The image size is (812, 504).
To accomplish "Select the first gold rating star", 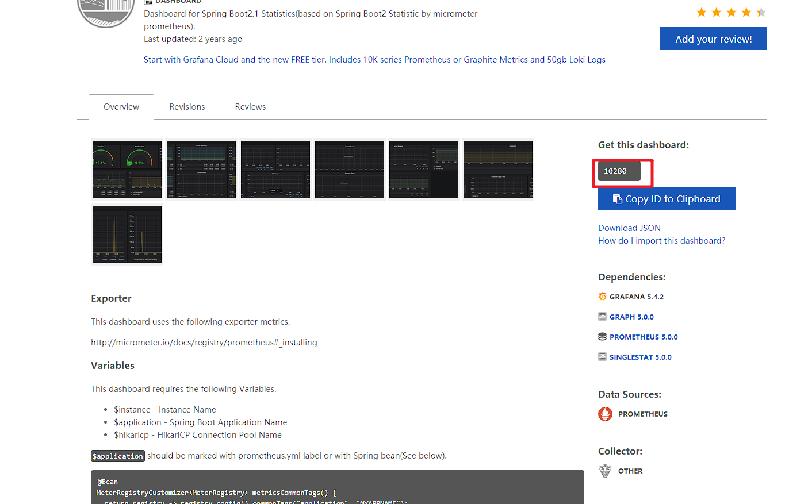I will pyautogui.click(x=702, y=11).
